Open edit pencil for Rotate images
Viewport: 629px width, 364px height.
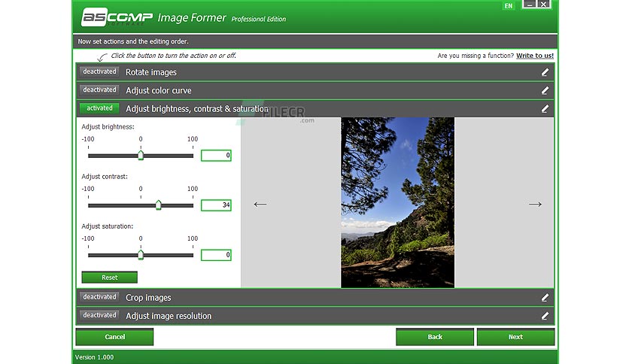545,72
